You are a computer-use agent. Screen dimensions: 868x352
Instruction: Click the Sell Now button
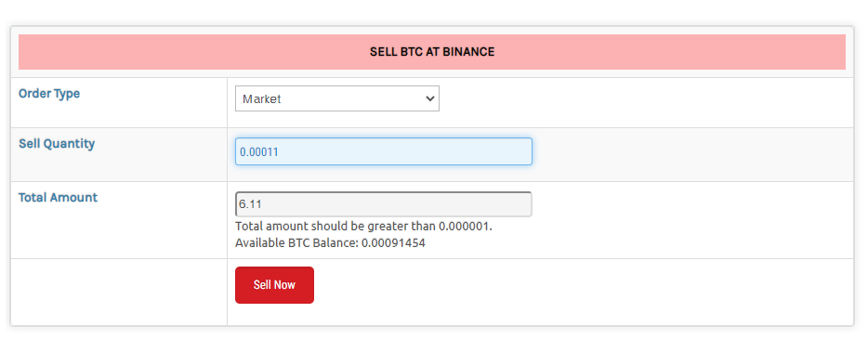(274, 285)
